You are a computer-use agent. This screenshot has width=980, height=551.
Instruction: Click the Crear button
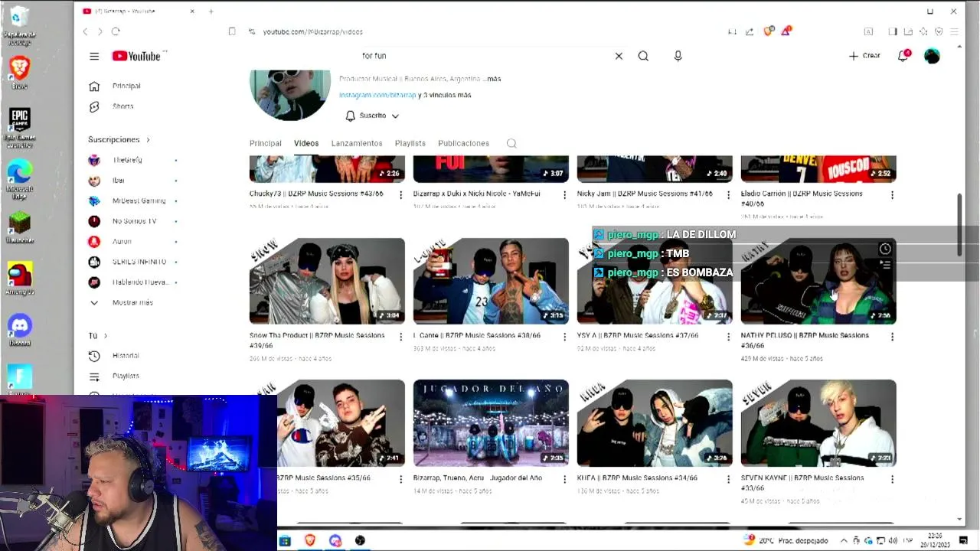tap(865, 56)
